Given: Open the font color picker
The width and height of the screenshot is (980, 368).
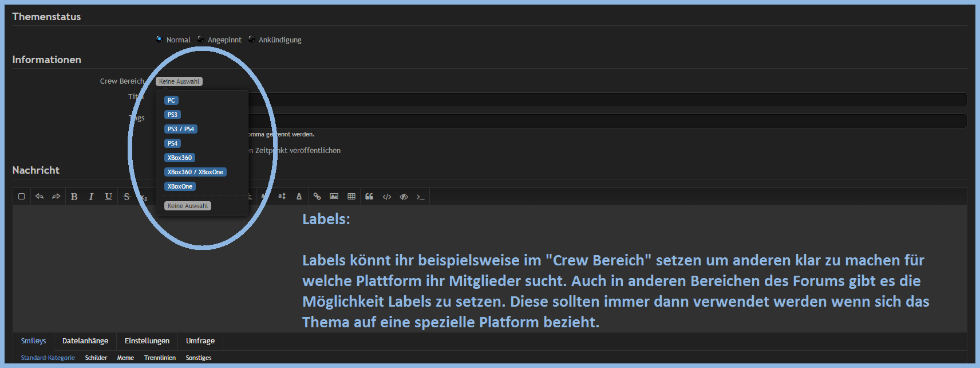Looking at the screenshot, I should coord(299,197).
